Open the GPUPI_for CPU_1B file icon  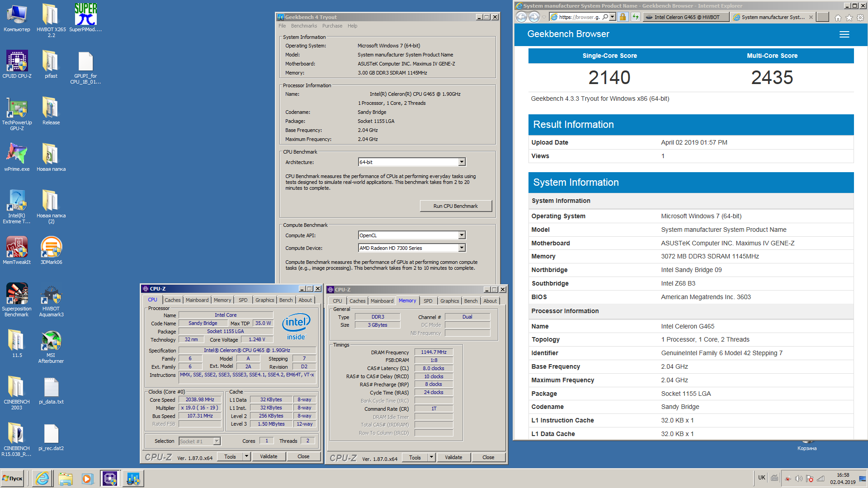85,67
